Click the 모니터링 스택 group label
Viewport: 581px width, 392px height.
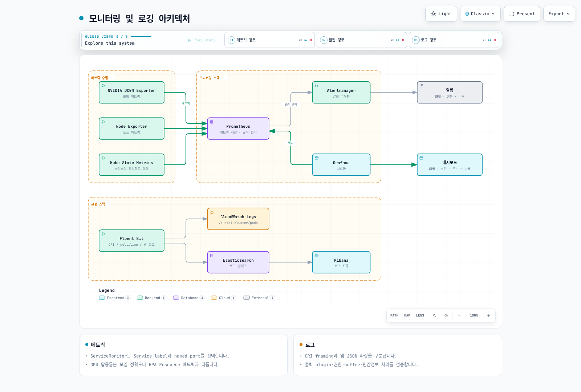click(210, 78)
